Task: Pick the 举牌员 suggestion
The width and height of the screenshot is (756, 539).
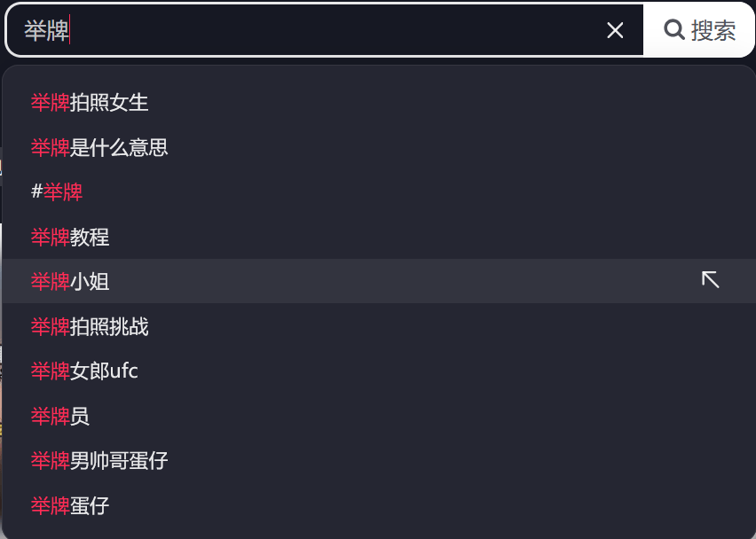Action: (x=60, y=416)
